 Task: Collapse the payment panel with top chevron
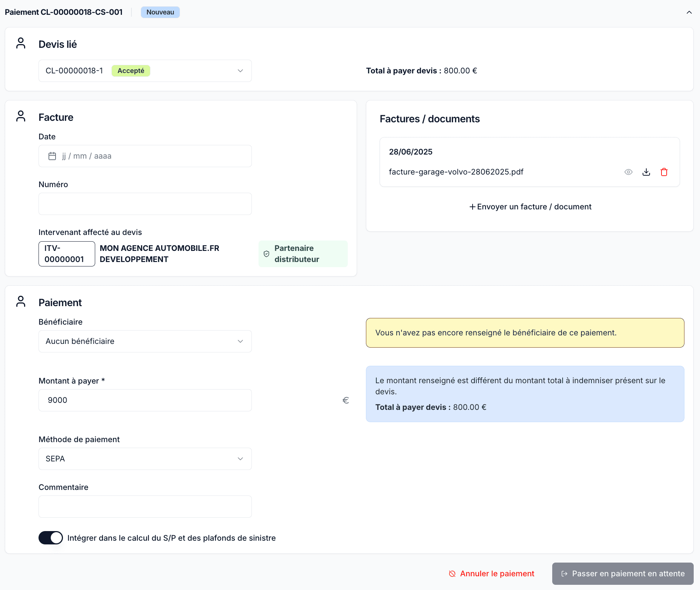click(689, 12)
